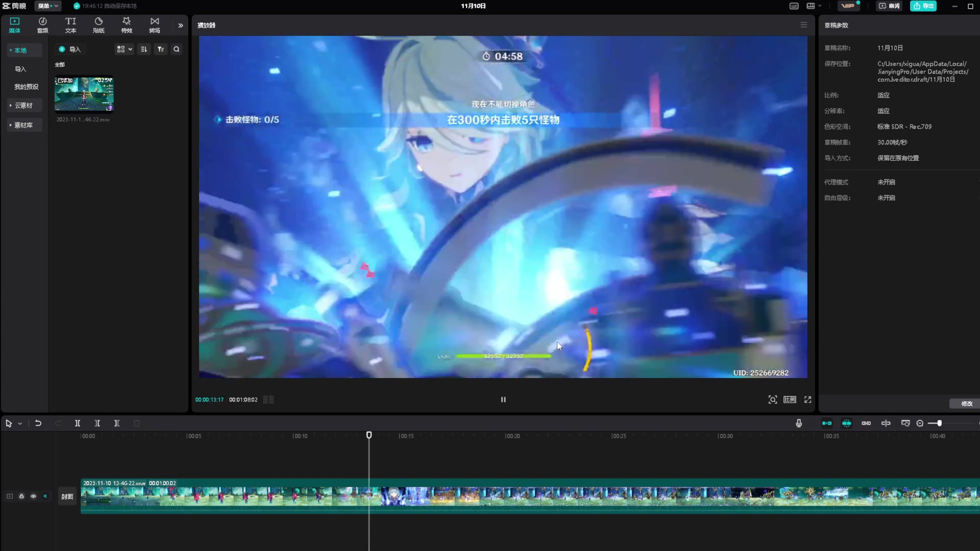Click the redo icon in timeline toolbar

(x=58, y=423)
